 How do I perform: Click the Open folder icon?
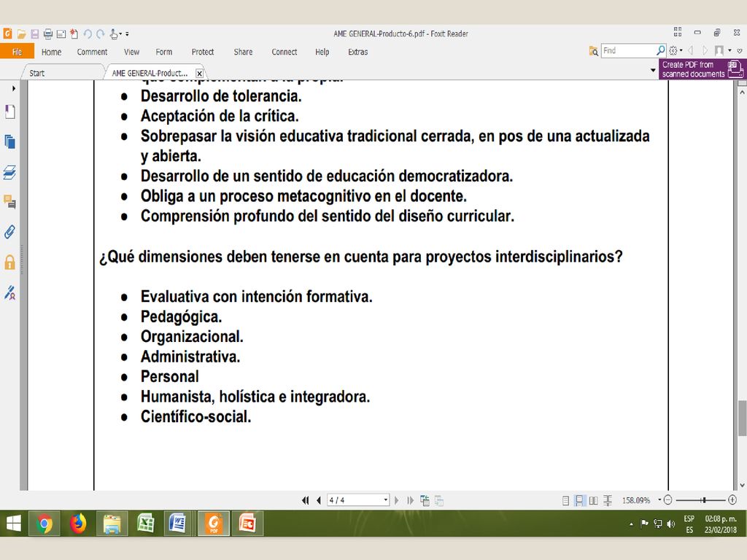click(21, 34)
